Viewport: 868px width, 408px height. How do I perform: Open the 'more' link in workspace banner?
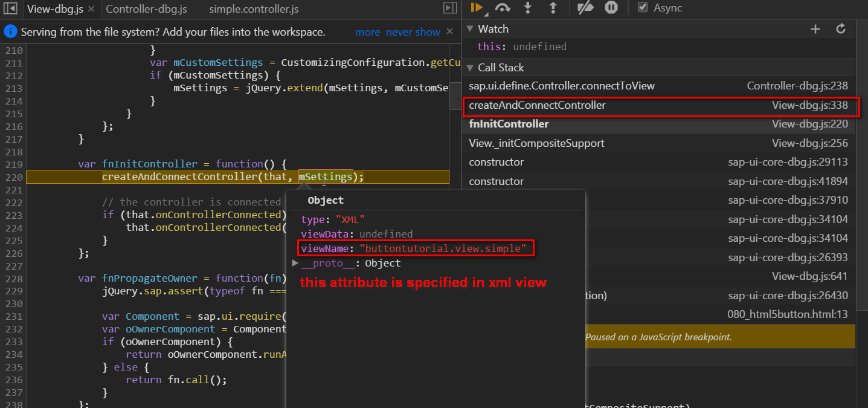367,32
